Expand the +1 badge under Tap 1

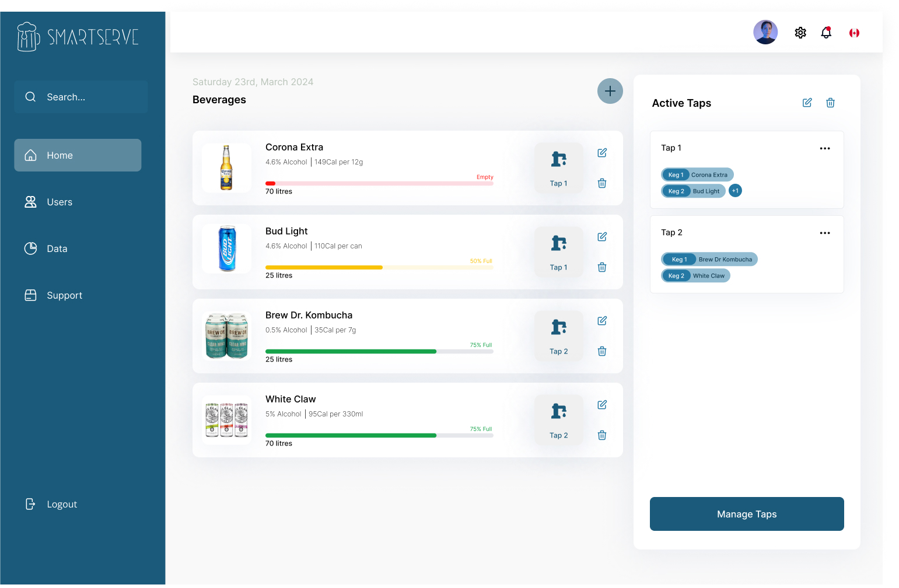click(735, 190)
